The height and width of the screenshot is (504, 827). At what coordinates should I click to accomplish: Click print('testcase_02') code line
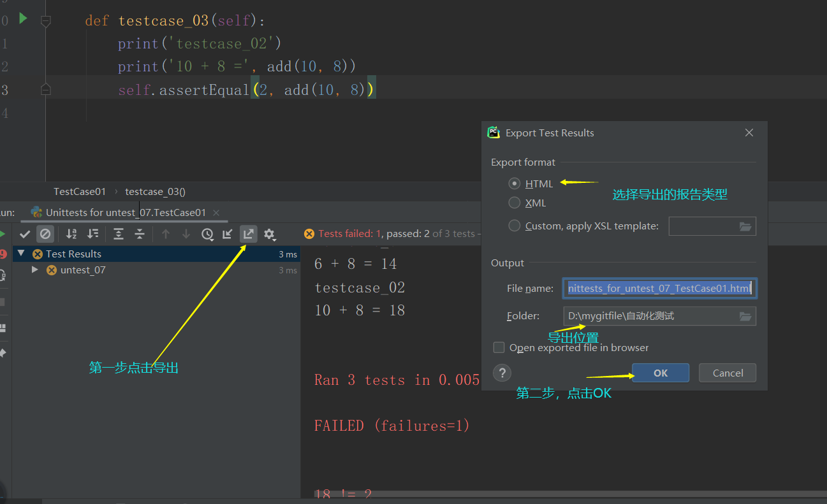tap(200, 44)
